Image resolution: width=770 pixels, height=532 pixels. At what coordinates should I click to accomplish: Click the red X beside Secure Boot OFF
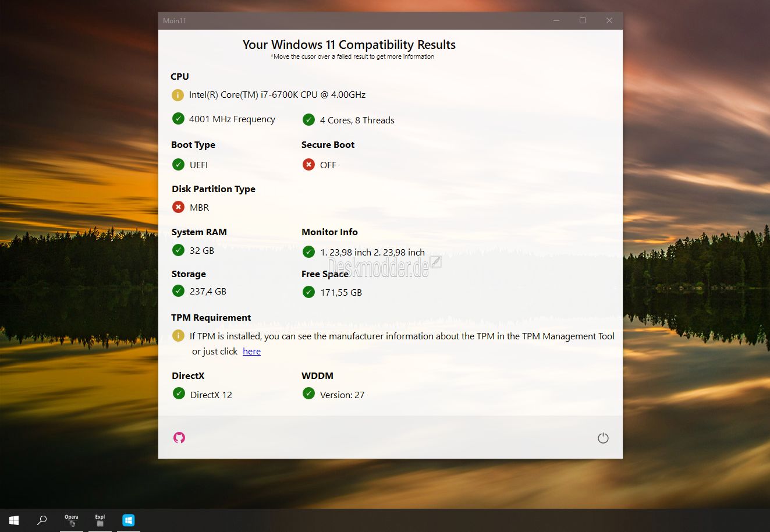[308, 165]
